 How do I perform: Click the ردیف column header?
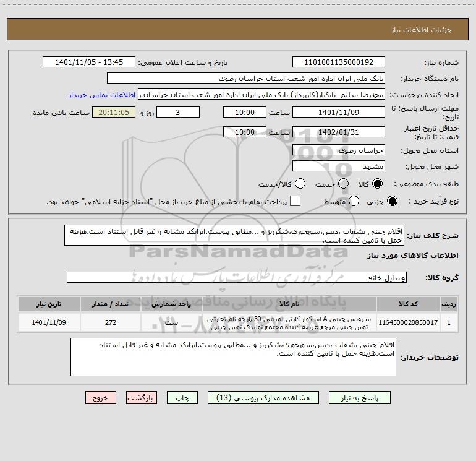pos(449,304)
